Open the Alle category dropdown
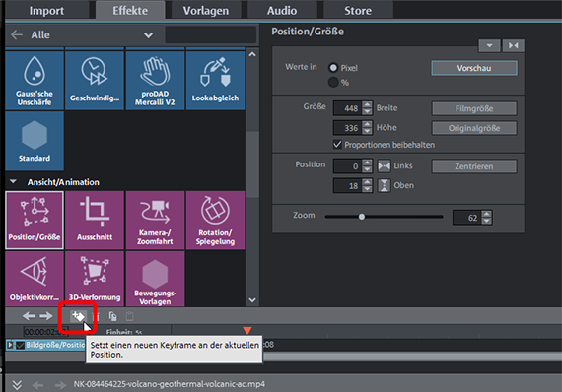This screenshot has height=392, width=562. 148,35
